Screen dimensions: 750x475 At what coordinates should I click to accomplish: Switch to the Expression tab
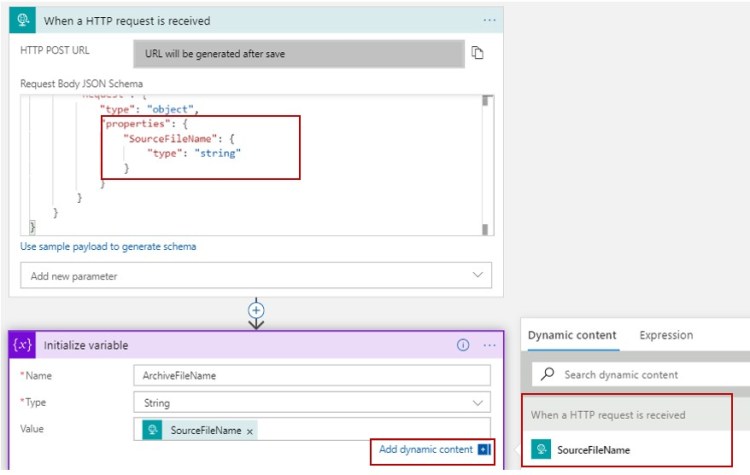(x=666, y=335)
